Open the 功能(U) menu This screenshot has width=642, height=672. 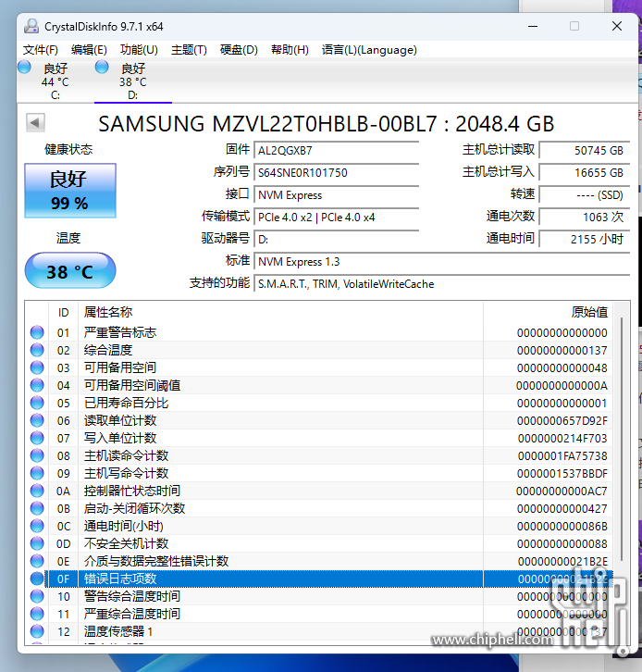click(x=139, y=50)
